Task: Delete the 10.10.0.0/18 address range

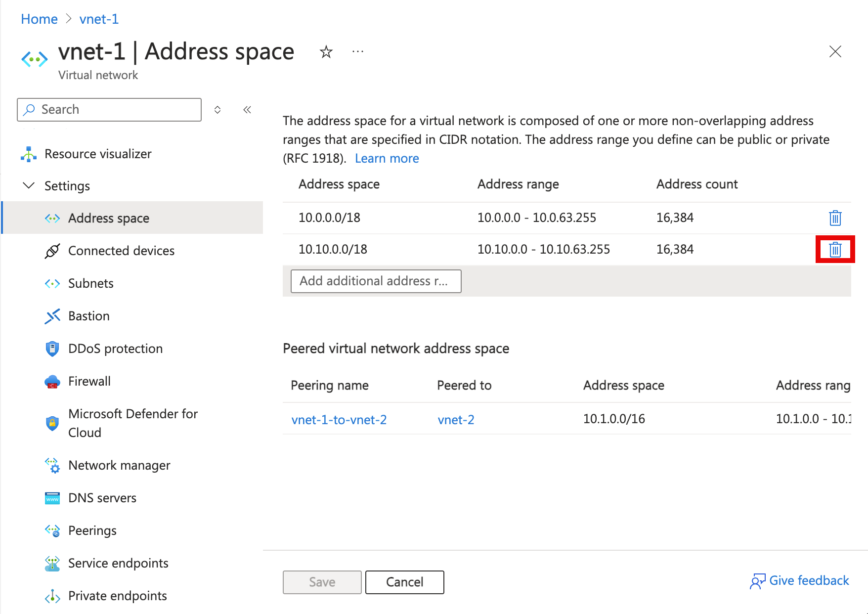Action: [x=835, y=249]
